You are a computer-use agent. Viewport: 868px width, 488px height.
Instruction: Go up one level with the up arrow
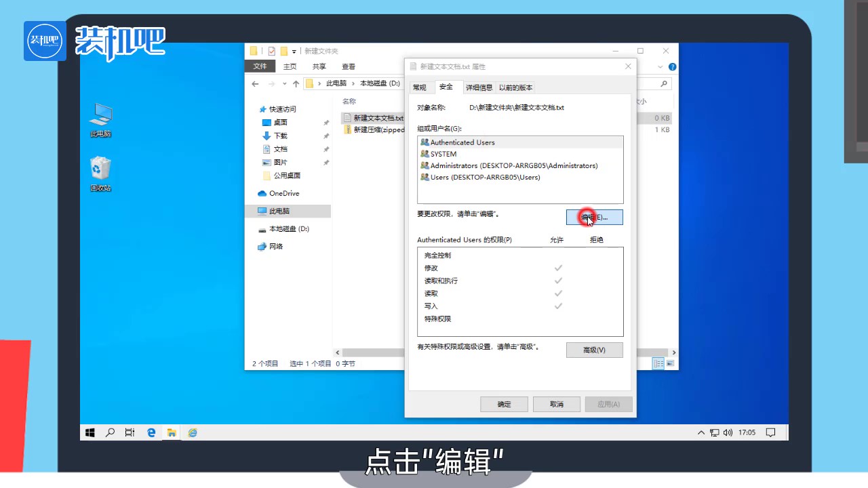click(296, 83)
